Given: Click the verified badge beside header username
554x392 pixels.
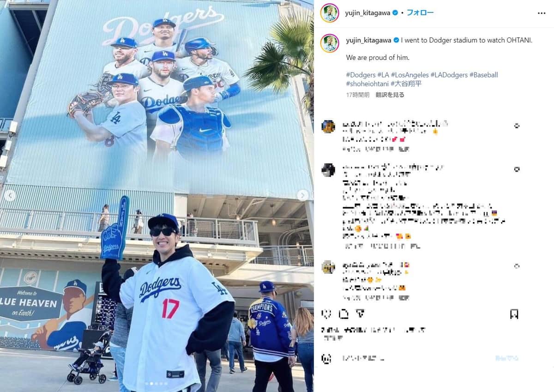Looking at the screenshot, I should click(x=395, y=13).
